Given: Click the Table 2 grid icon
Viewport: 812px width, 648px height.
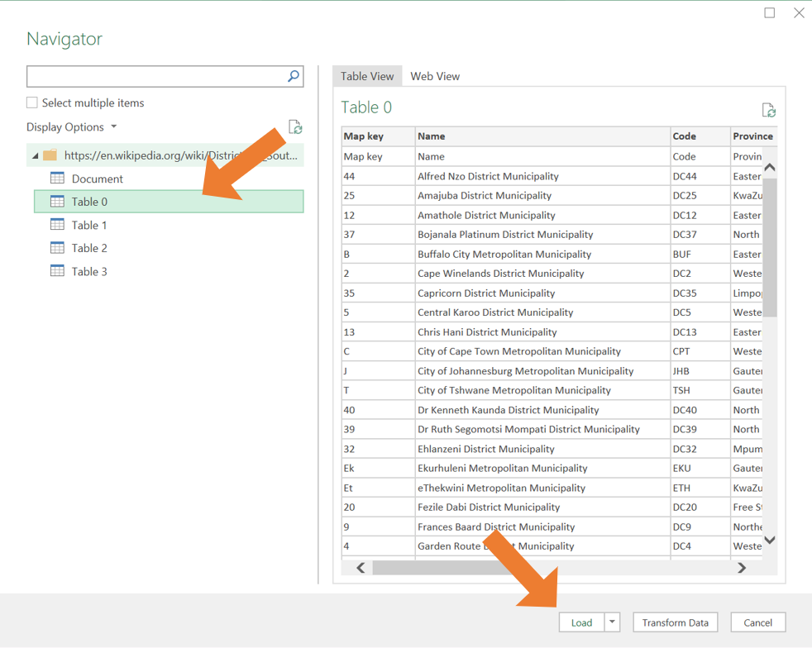Looking at the screenshot, I should coord(58,248).
